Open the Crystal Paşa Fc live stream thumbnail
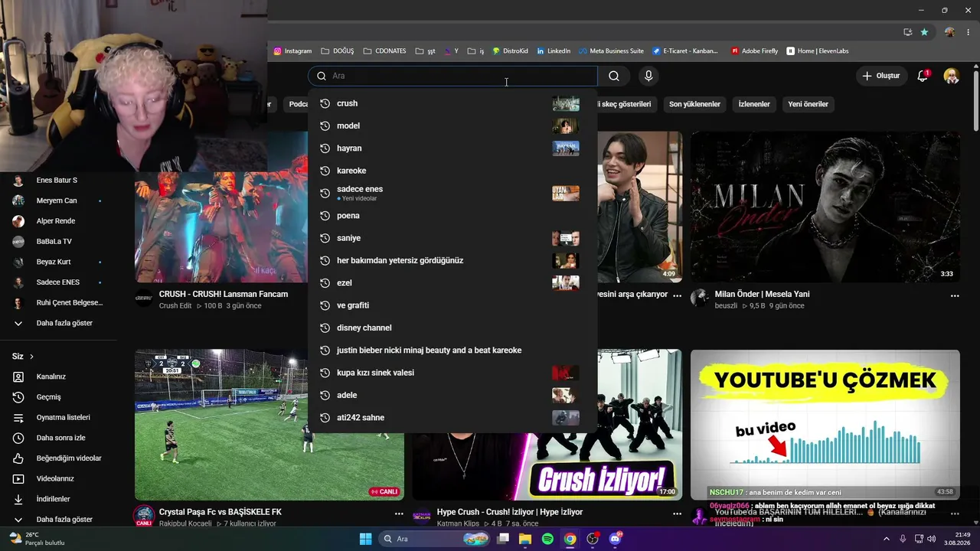This screenshot has height=551, width=980. 269,425
